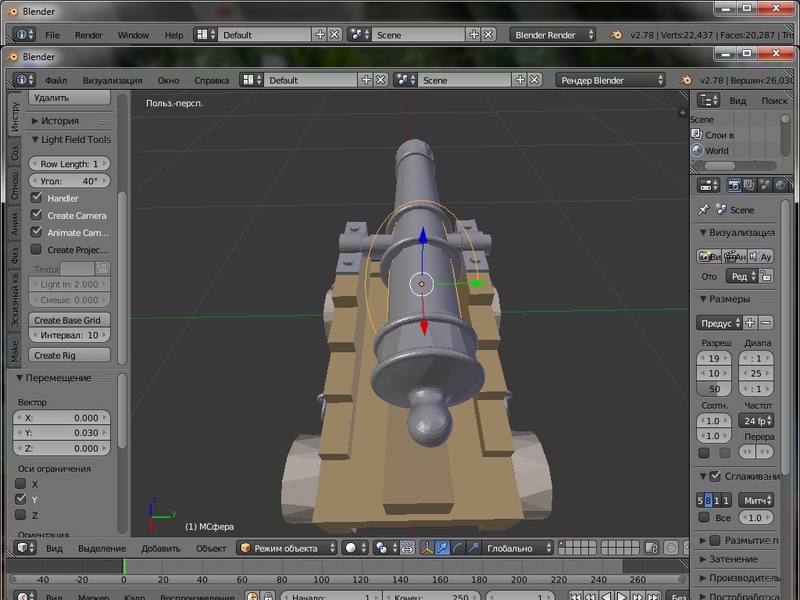Select the Render camera tab in Properties
Viewport: 800px width, 600px height.
[733, 185]
